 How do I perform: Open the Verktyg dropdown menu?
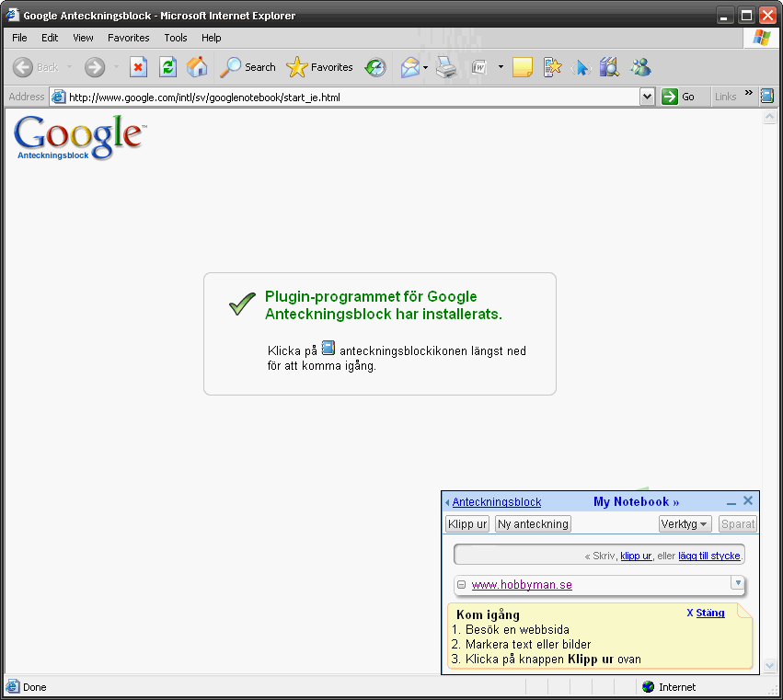click(x=685, y=524)
